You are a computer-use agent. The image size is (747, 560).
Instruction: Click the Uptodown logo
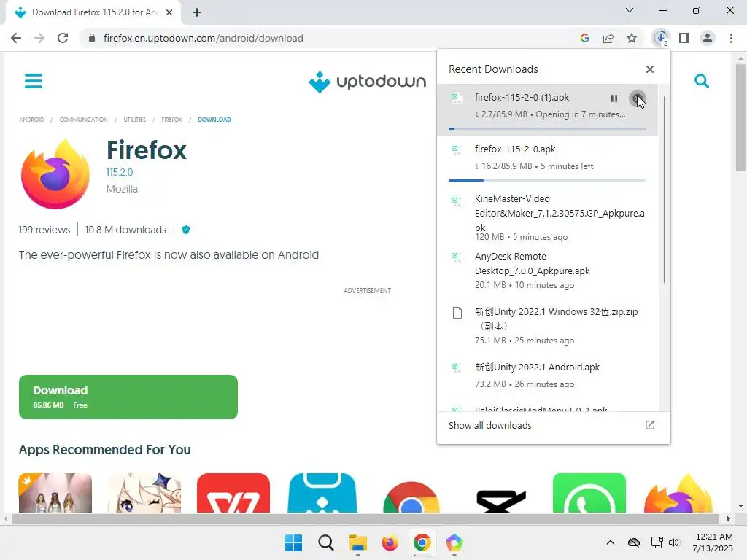tap(368, 82)
